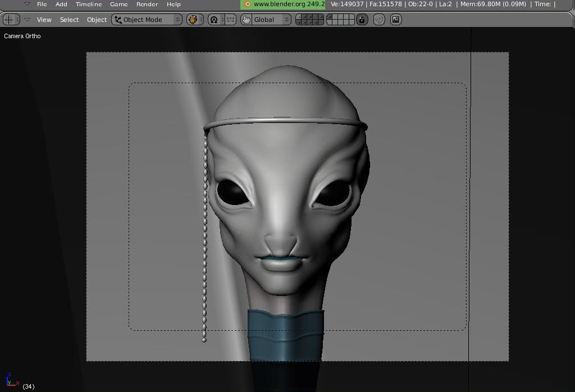The width and height of the screenshot is (575, 392).
Task: Click the draw type shading cube icon
Action: click(x=194, y=20)
